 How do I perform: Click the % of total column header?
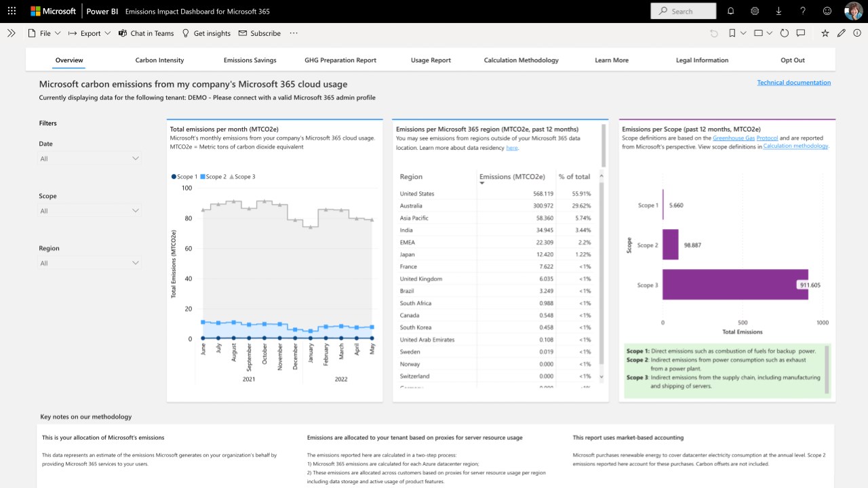tap(574, 177)
